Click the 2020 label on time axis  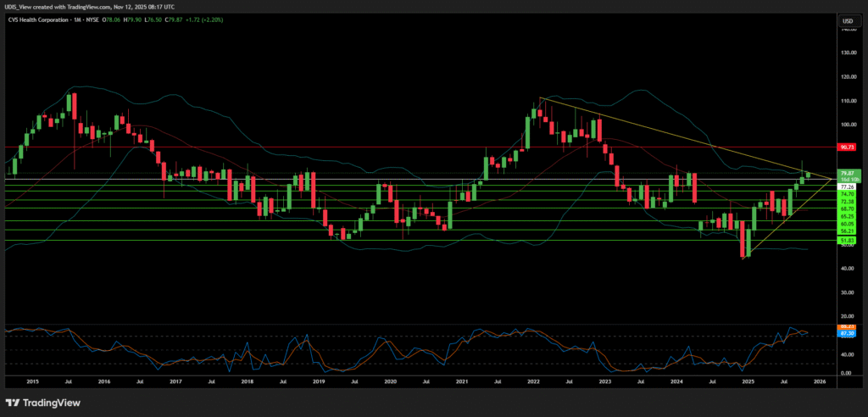point(390,383)
